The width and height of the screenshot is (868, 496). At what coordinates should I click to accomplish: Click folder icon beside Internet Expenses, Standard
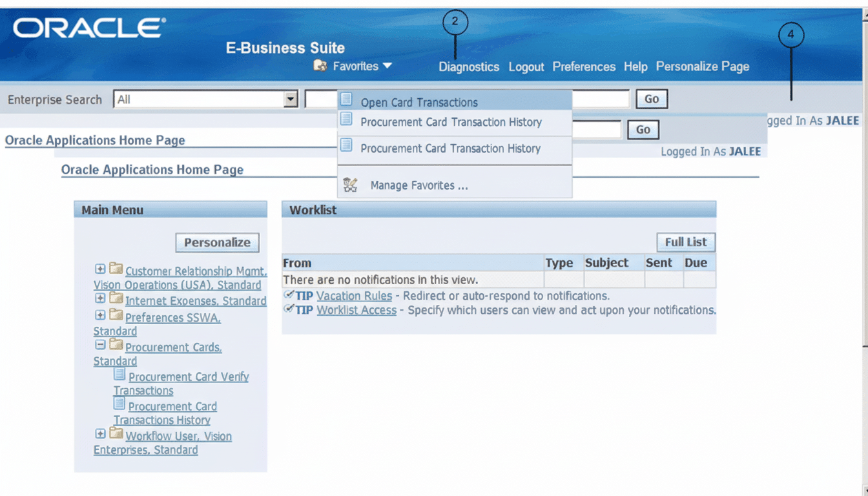[x=116, y=298]
